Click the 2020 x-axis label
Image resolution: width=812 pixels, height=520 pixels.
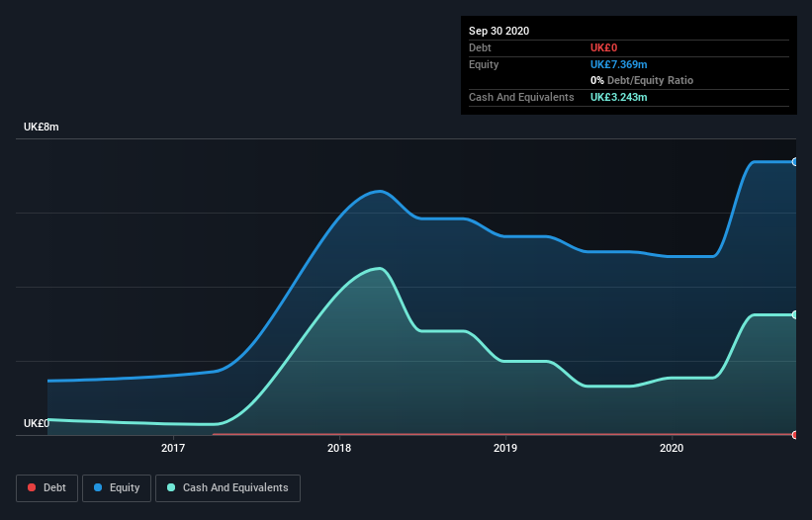[672, 448]
